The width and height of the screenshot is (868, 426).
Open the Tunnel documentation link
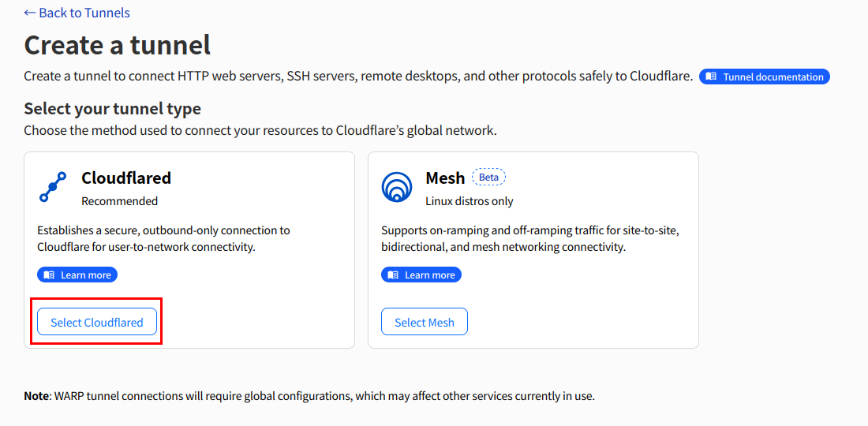pos(765,77)
